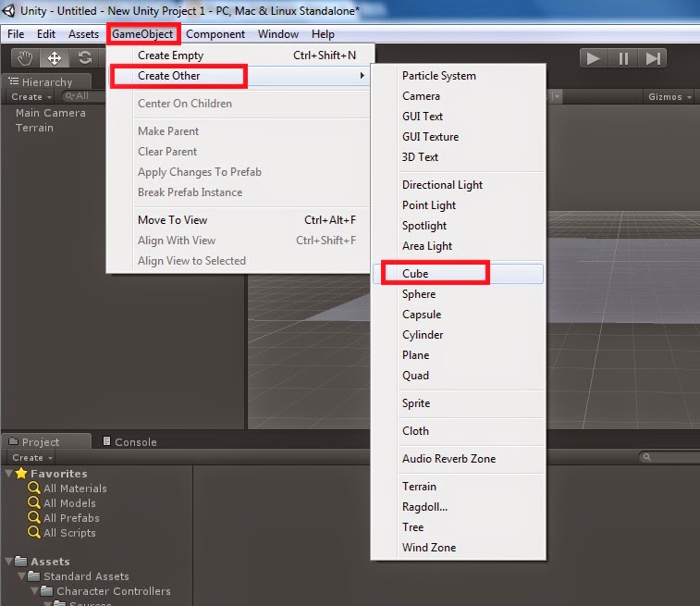The image size is (700, 606).
Task: Choose Spotlight
Action: pyautogui.click(x=458, y=226)
